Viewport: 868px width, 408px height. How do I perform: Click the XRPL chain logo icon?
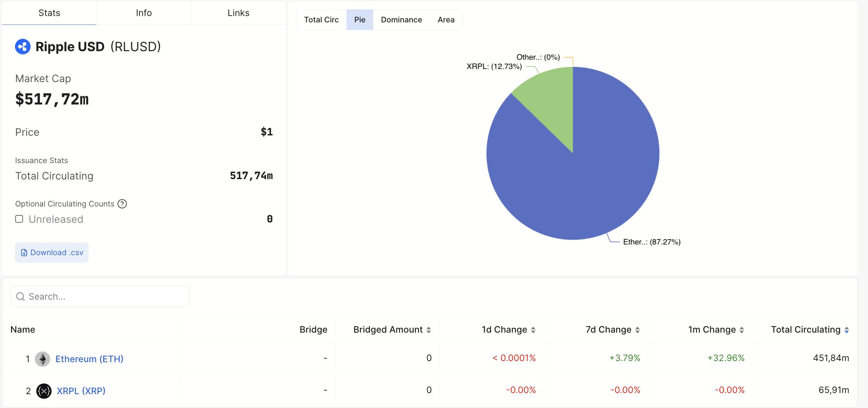(x=44, y=391)
